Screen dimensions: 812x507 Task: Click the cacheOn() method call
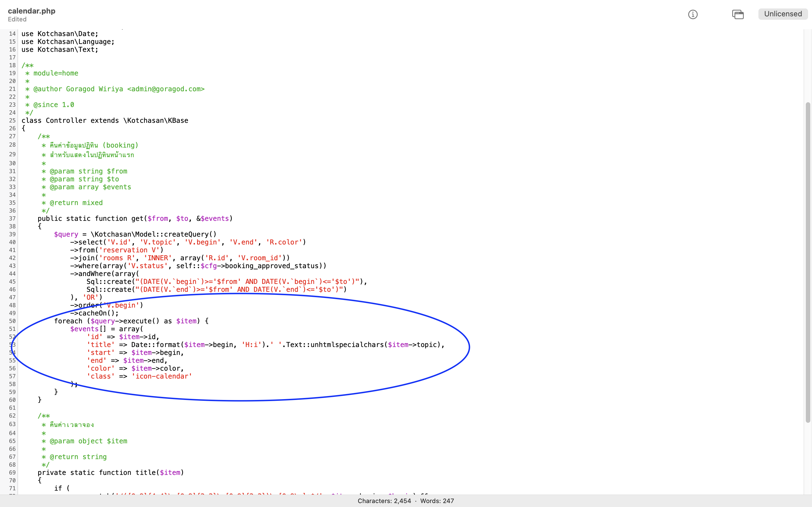[96, 313]
